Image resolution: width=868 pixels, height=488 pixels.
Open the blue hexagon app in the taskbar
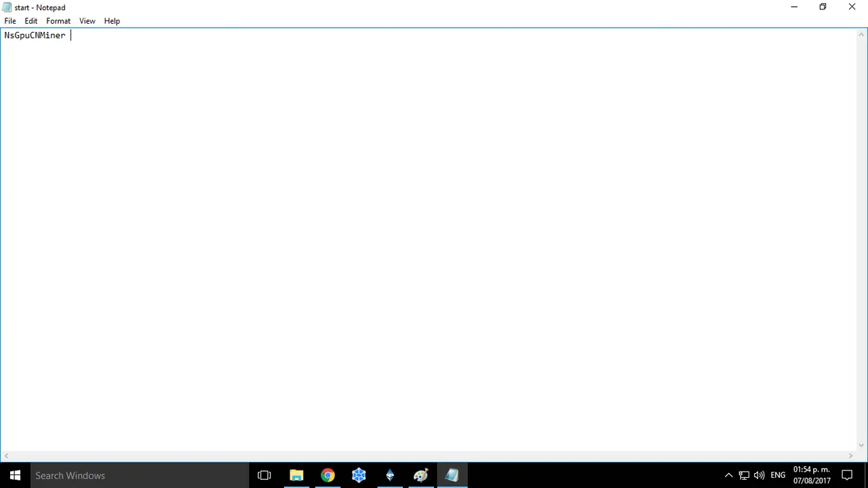(x=359, y=475)
